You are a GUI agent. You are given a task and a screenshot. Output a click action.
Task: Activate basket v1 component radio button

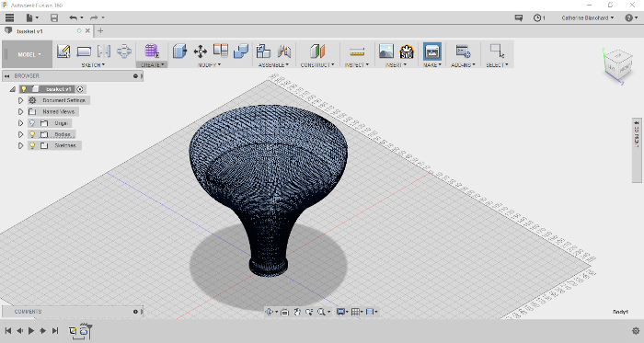80,89
